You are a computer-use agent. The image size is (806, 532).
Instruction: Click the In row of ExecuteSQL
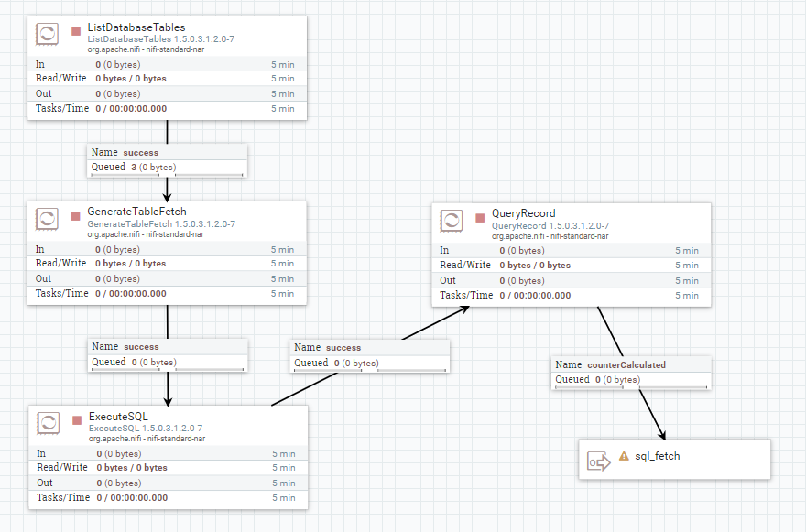(x=169, y=453)
